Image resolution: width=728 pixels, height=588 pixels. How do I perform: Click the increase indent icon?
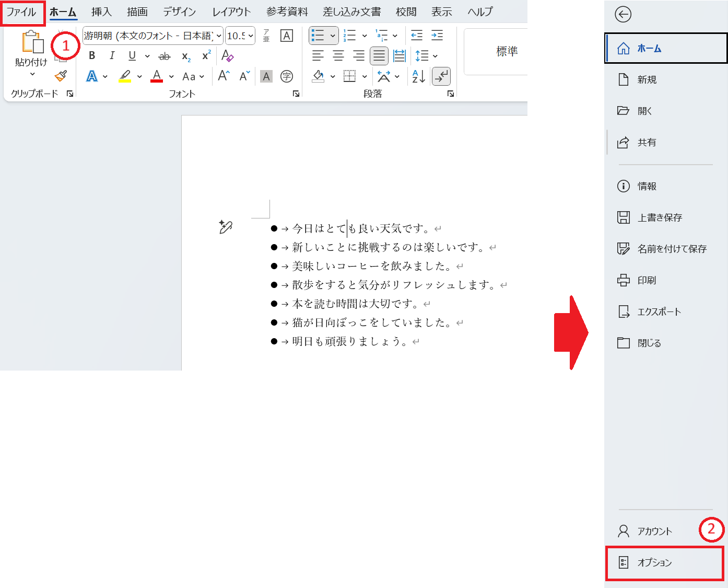pos(437,36)
